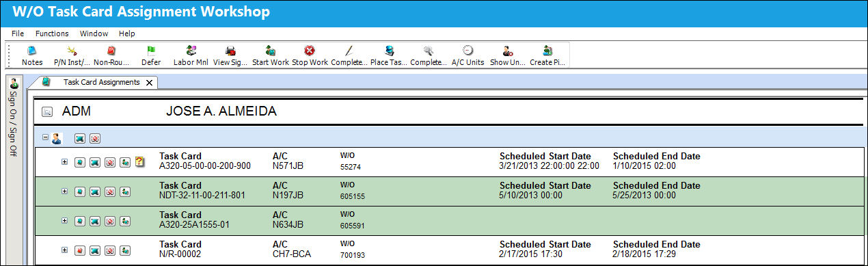Click scheduled start date 2/17/2015 17:30
868x266 pixels.
[x=531, y=254]
